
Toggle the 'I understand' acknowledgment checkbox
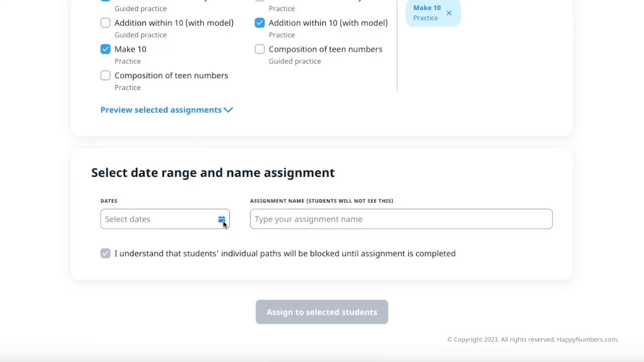(105, 253)
